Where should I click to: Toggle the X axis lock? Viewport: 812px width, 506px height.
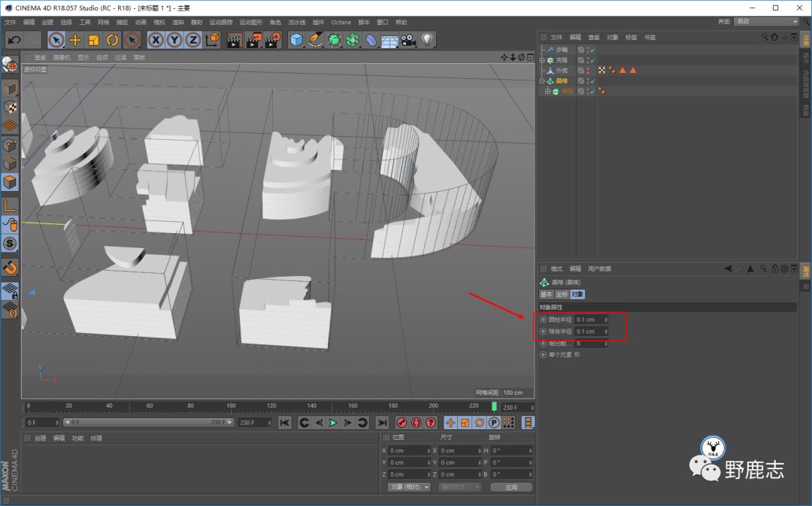156,40
